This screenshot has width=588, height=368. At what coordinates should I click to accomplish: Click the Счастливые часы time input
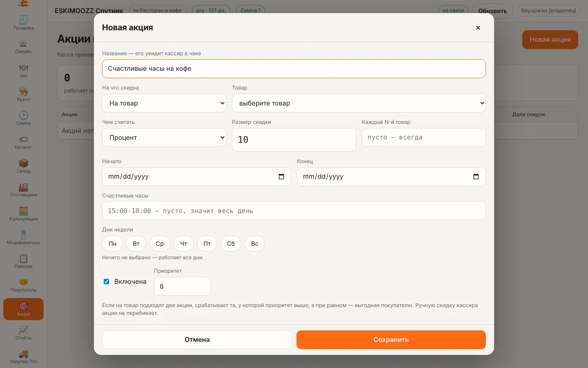294,211
